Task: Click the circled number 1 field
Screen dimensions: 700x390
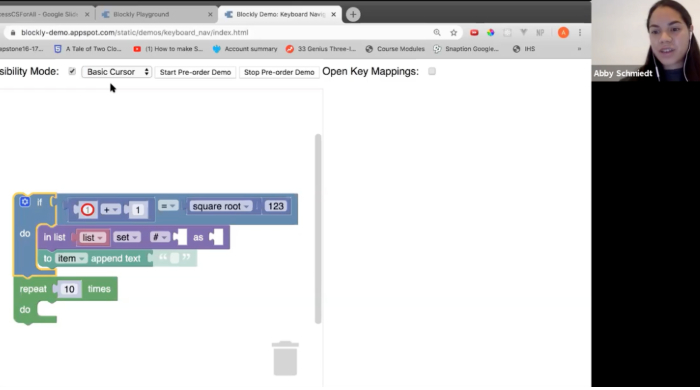Action: point(88,210)
